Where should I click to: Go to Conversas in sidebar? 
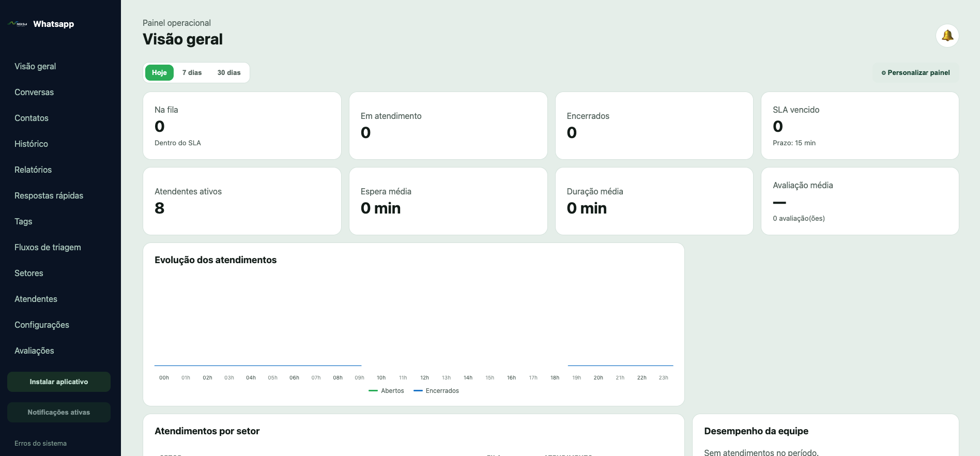tap(34, 92)
